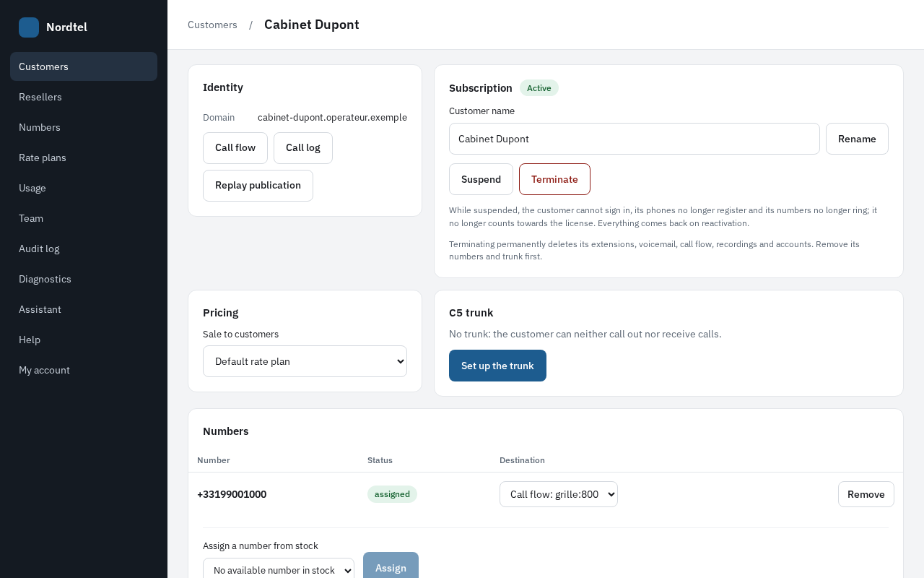The height and width of the screenshot is (578, 924).
Task: Expand the Default rate plan dropdown
Action: 305,361
